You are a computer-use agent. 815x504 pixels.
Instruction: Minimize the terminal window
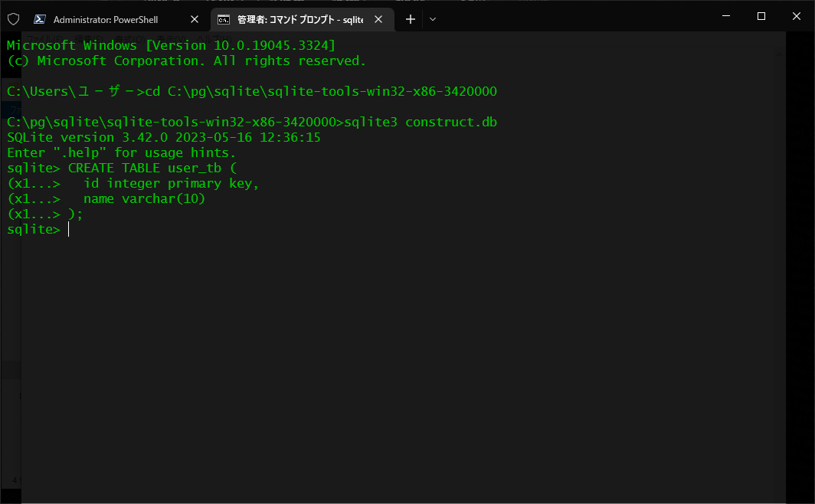[x=725, y=15]
